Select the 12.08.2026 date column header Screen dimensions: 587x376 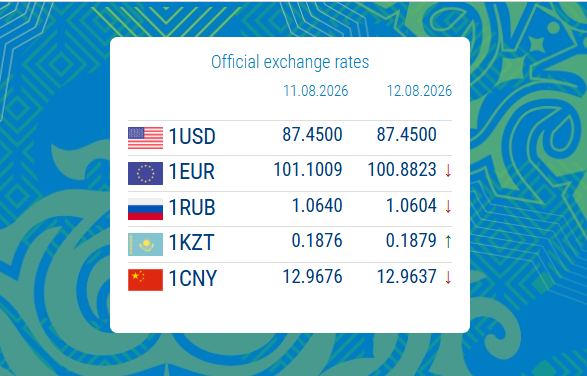419,91
